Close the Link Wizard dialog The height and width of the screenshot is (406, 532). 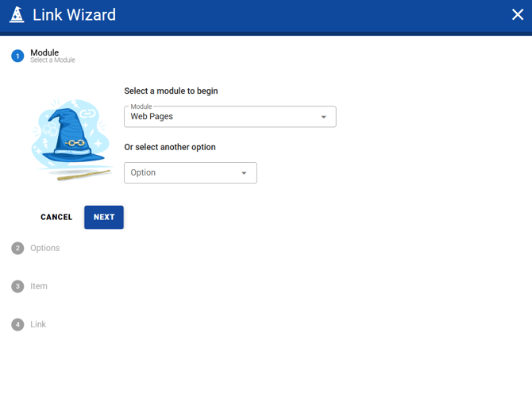click(x=517, y=14)
